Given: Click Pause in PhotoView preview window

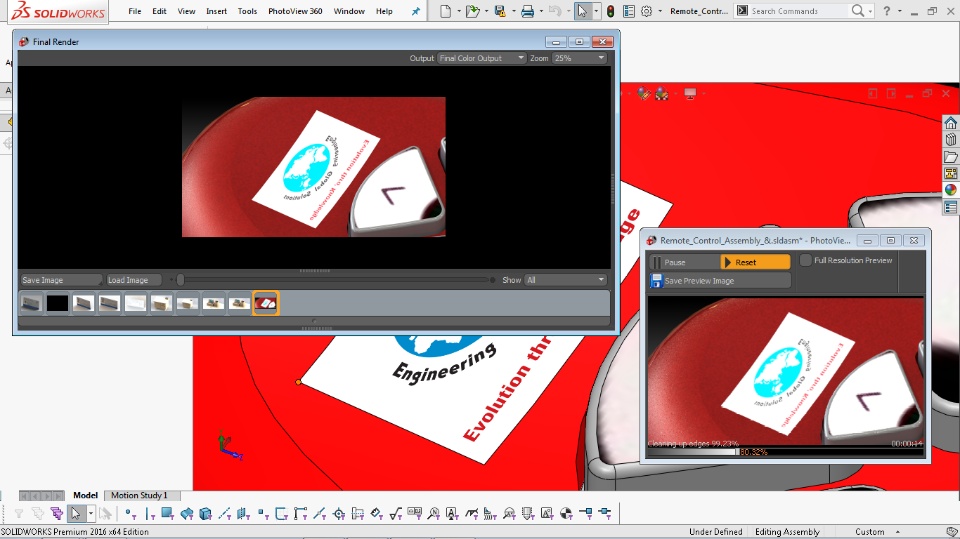Looking at the screenshot, I should tap(684, 262).
